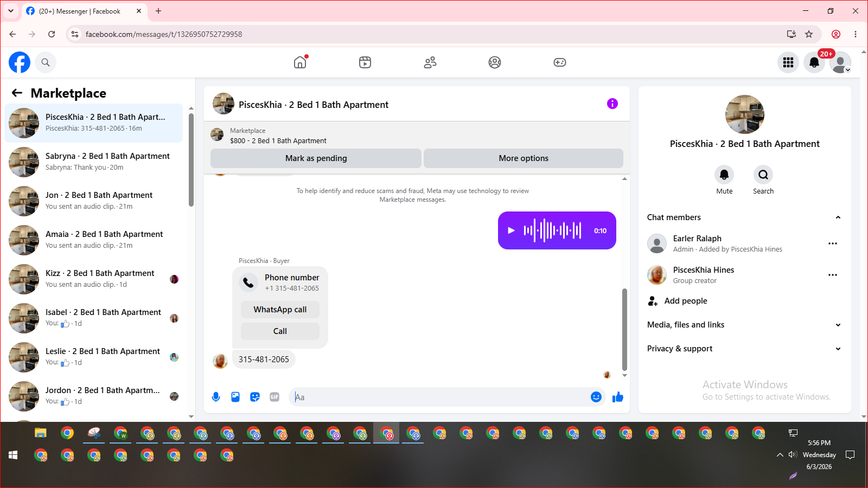This screenshot has width=868, height=488.
Task: Open the Jon conversation
Action: (x=94, y=201)
